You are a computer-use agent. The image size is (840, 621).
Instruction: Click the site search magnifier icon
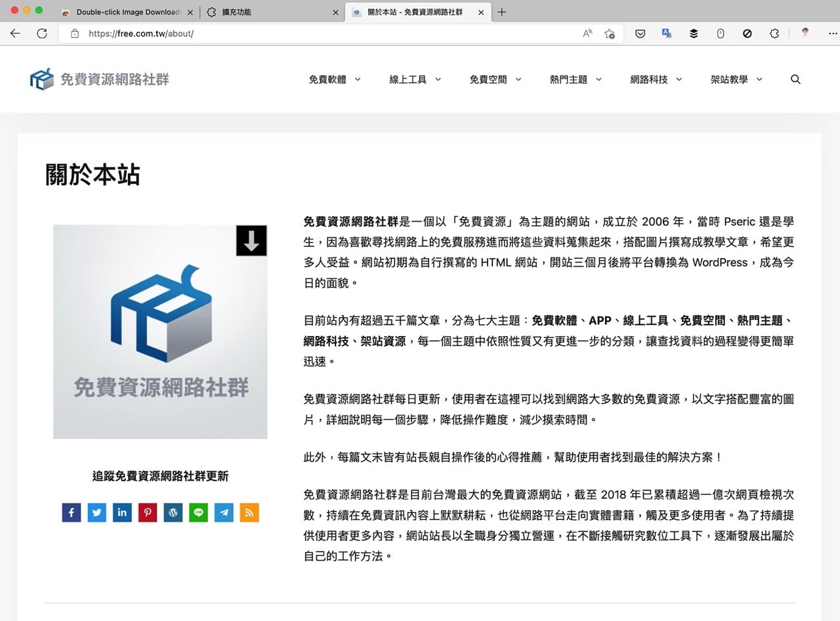click(x=795, y=79)
